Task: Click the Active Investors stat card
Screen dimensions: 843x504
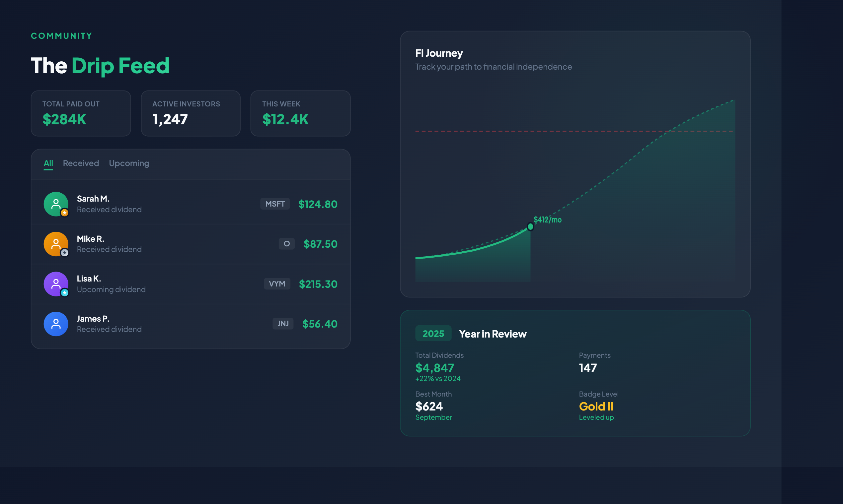Action: [x=191, y=113]
